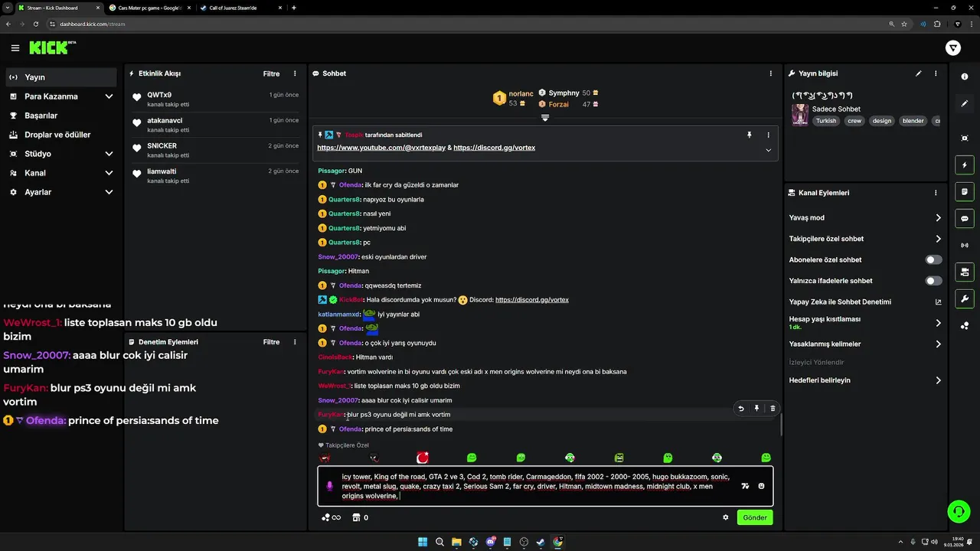Image resolution: width=980 pixels, height=551 pixels.
Task: Toggle Abonelere özel sohbet switch
Action: tap(933, 259)
